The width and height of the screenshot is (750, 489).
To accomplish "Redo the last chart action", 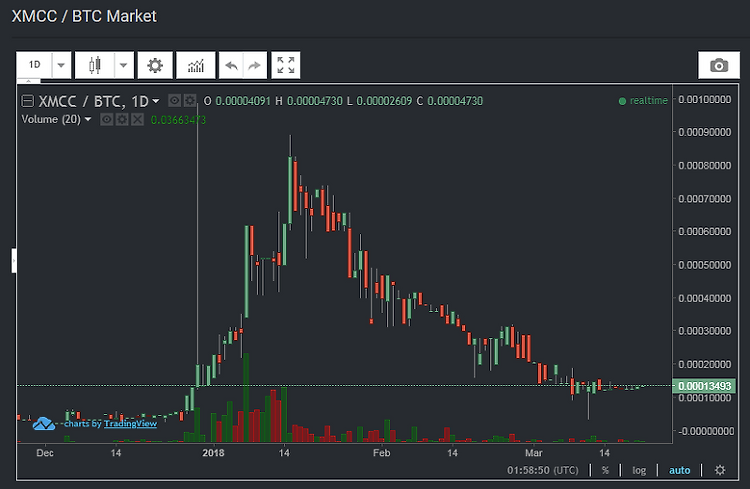I will click(x=255, y=65).
